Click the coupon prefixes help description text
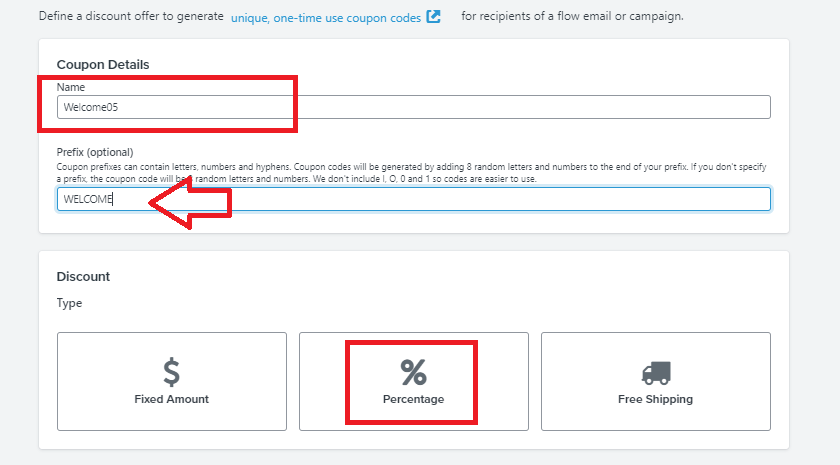Image resolution: width=840 pixels, height=465 pixels. pos(411,172)
